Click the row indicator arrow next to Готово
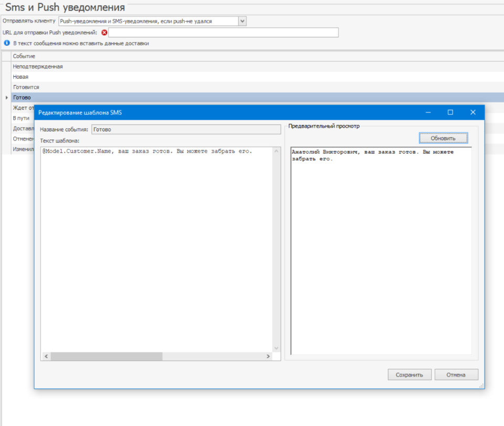The width and height of the screenshot is (504, 426). 6,98
